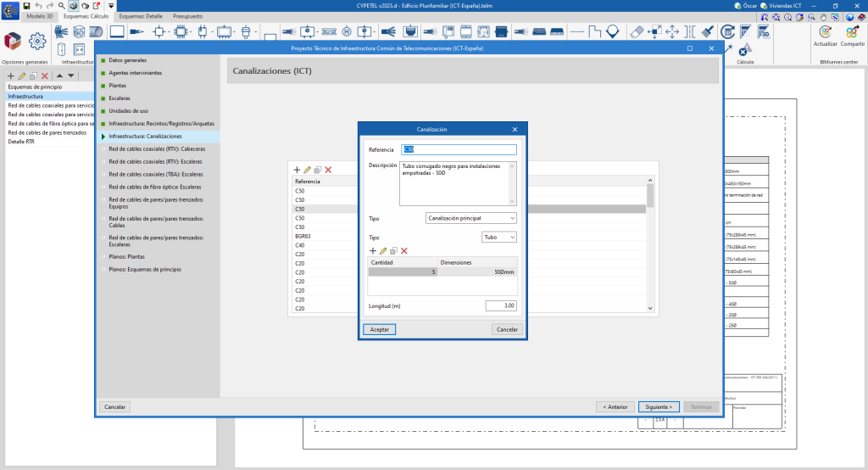Open the quick access toolbar dropdown arrow

(111, 5)
